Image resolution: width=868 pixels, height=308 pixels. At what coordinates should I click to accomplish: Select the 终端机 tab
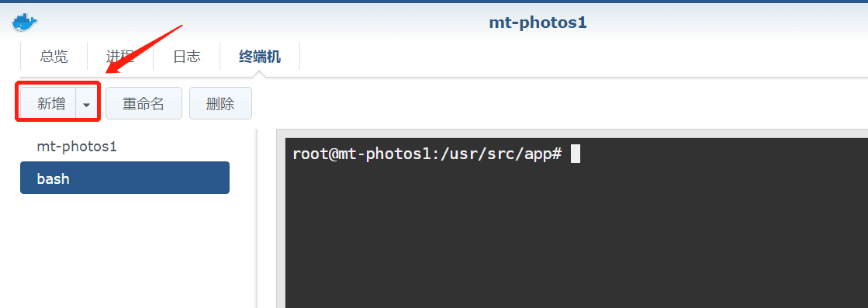260,56
